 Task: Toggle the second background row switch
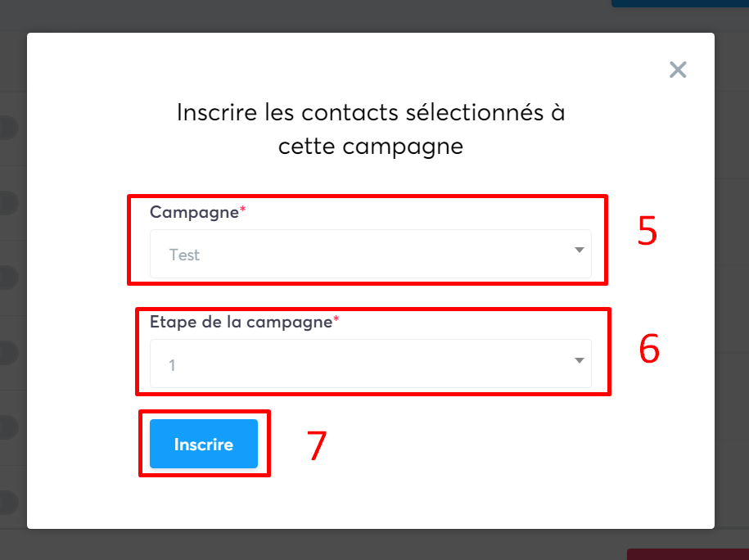coord(4,203)
